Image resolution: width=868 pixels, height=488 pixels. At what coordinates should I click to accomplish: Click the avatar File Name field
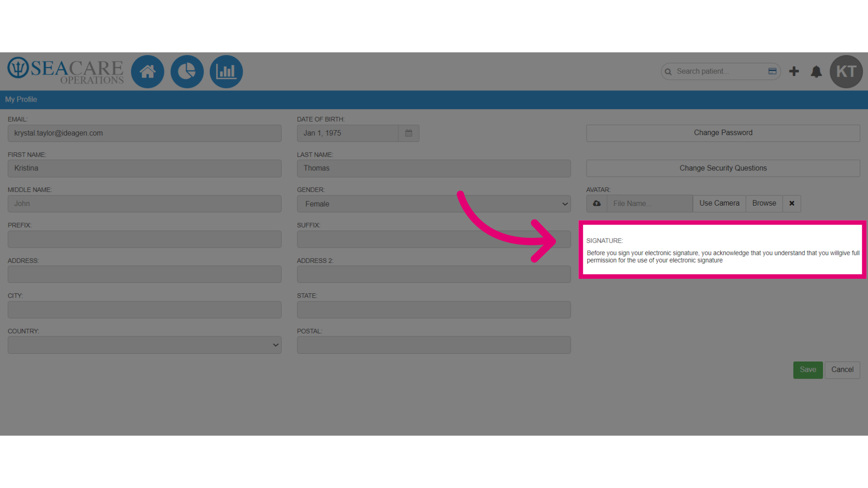[650, 203]
